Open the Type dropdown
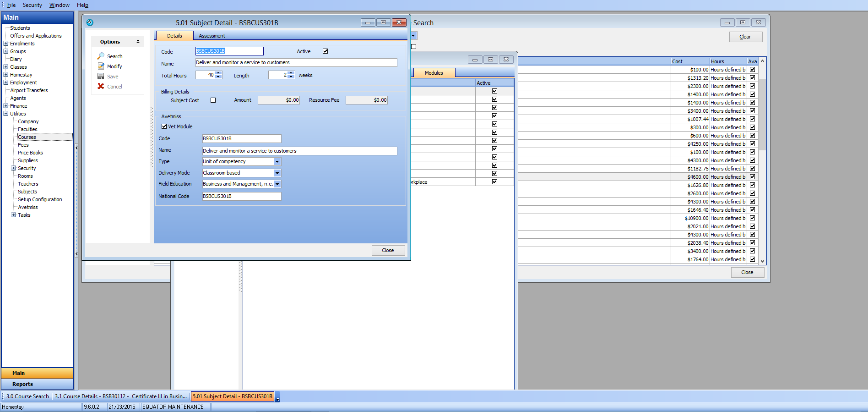 (277, 162)
